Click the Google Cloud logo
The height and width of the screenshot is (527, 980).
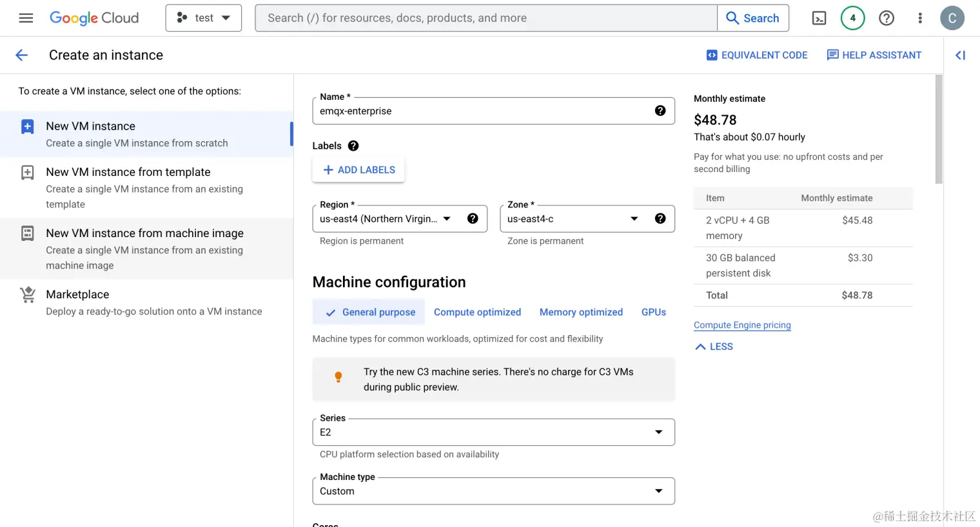94,18
